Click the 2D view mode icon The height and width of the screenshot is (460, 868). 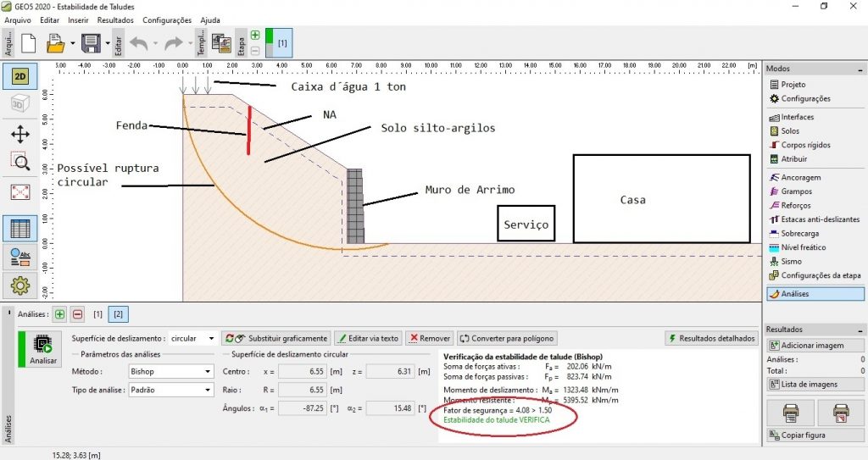pos(20,76)
